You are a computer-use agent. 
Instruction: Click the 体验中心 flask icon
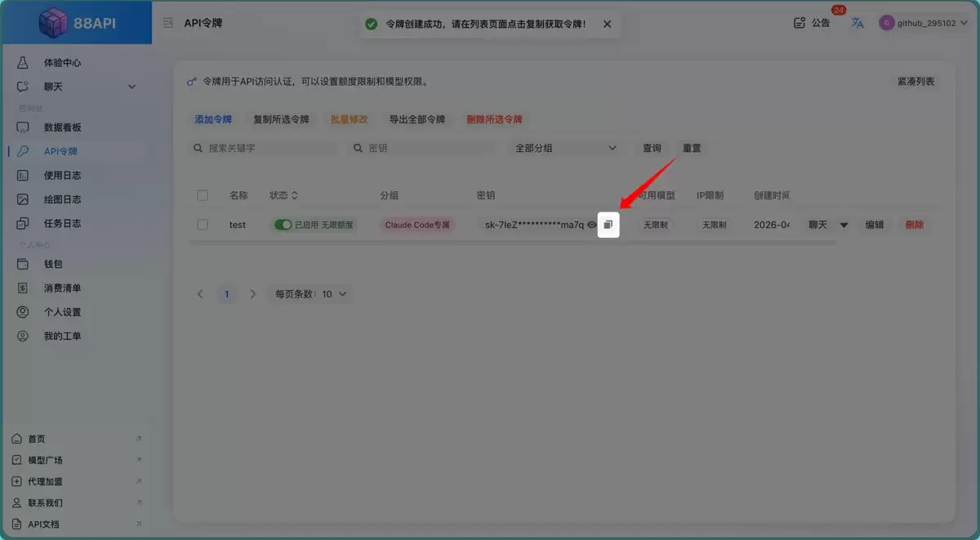pyautogui.click(x=23, y=63)
